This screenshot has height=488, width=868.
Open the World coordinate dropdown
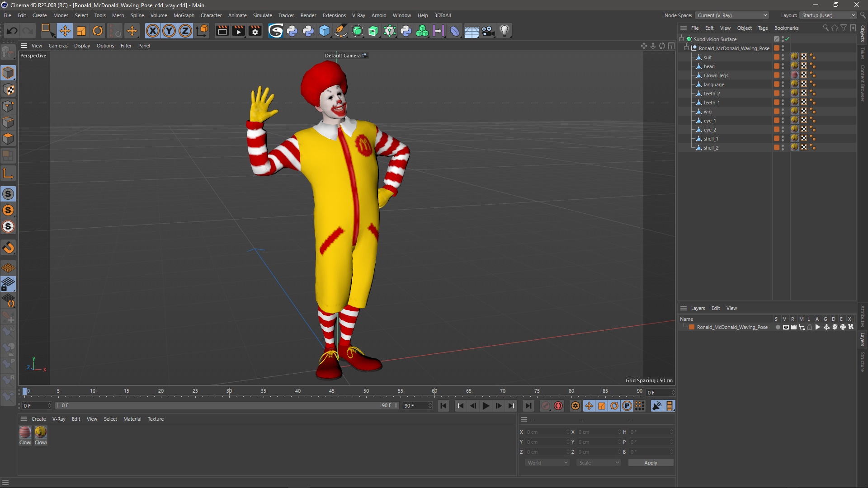[x=547, y=463]
